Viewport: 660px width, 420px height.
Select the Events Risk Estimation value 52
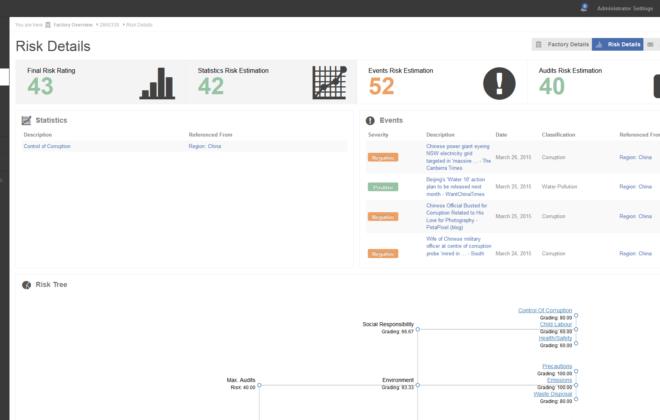tap(381, 86)
